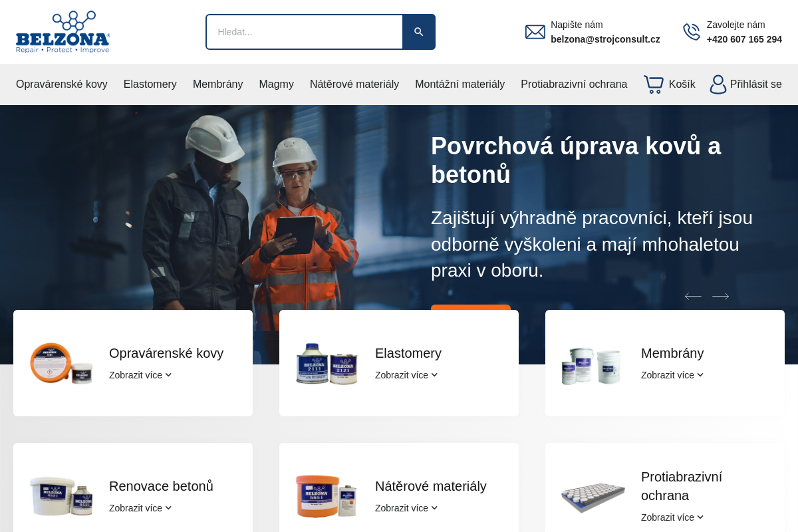Email belzona@strojconsult.cz via the link

(605, 39)
